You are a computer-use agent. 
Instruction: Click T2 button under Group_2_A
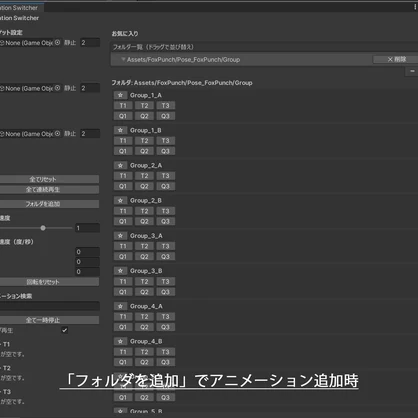point(144,176)
